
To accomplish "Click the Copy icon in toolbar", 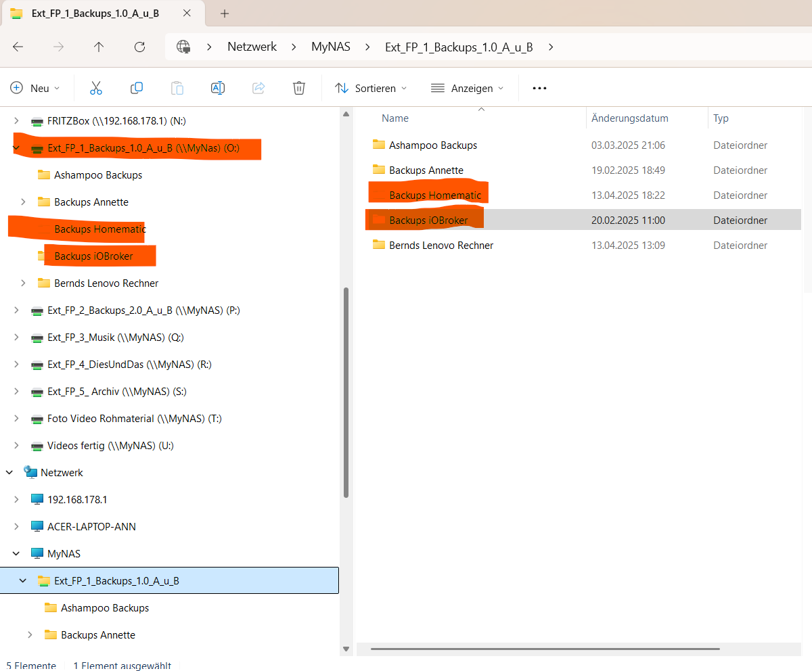I will point(137,88).
